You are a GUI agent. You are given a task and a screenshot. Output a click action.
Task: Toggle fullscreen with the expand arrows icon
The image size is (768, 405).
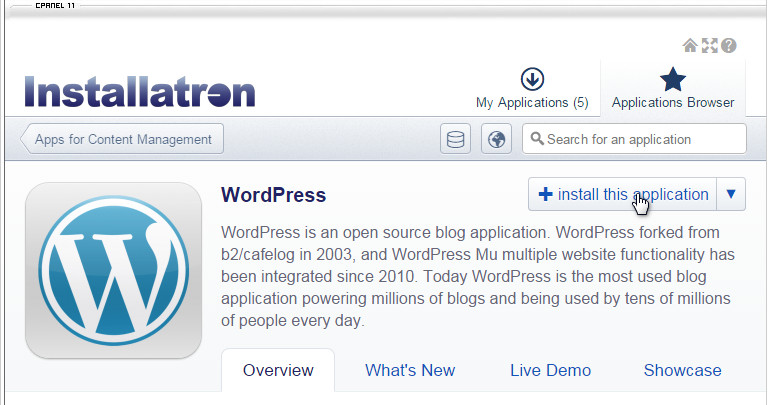tap(709, 46)
